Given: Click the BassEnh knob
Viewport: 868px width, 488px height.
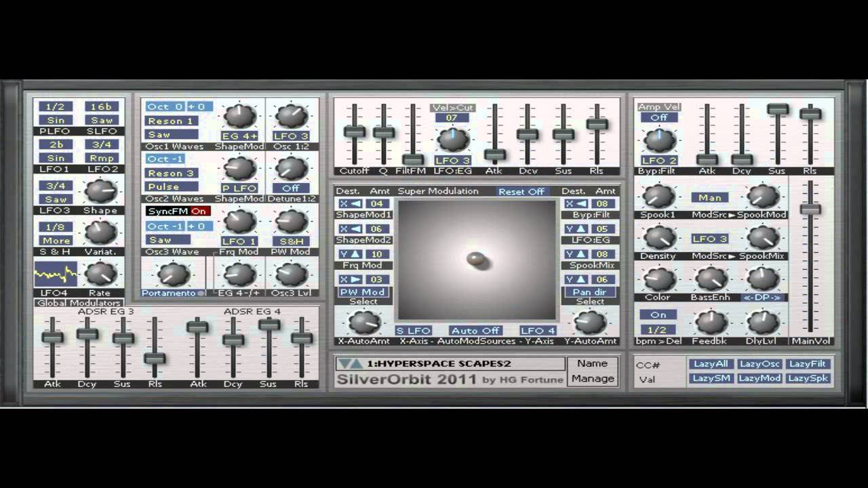Looking at the screenshot, I should pyautogui.click(x=710, y=279).
